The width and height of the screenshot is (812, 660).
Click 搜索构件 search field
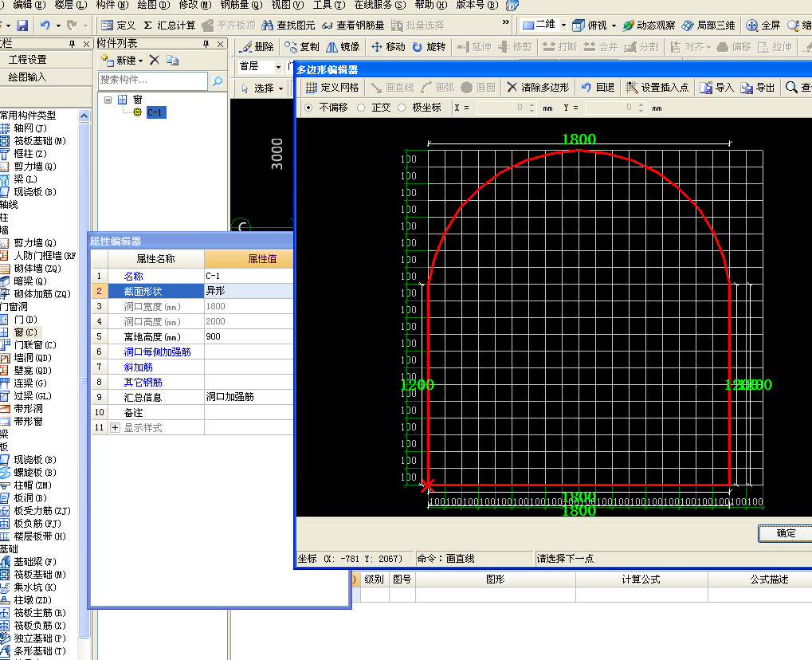[x=153, y=81]
